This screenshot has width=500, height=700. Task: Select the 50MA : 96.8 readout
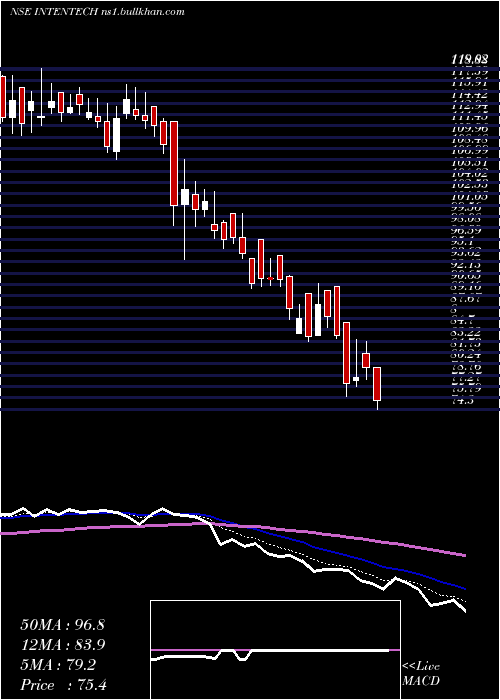click(62, 625)
